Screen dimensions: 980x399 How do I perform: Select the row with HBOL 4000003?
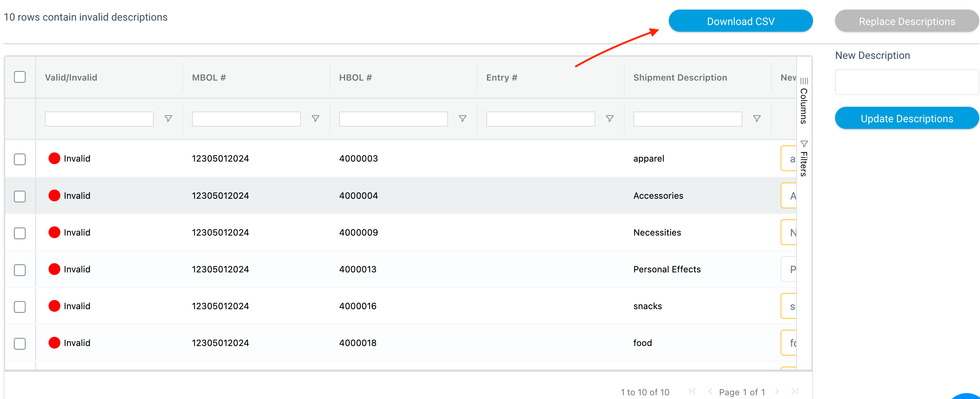pos(20,159)
